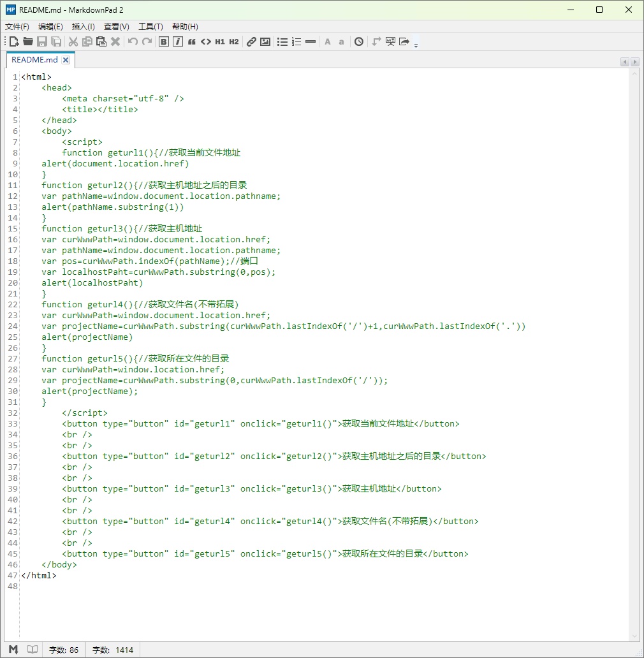The image size is (644, 658).
Task: Click the alert(projectName) line on line 25
Action: [87, 337]
